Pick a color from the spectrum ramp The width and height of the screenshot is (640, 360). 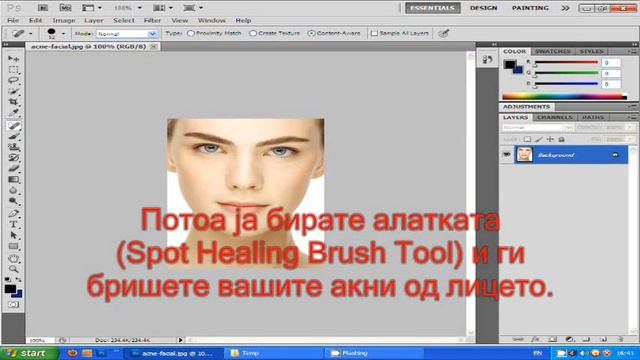[x=564, y=97]
